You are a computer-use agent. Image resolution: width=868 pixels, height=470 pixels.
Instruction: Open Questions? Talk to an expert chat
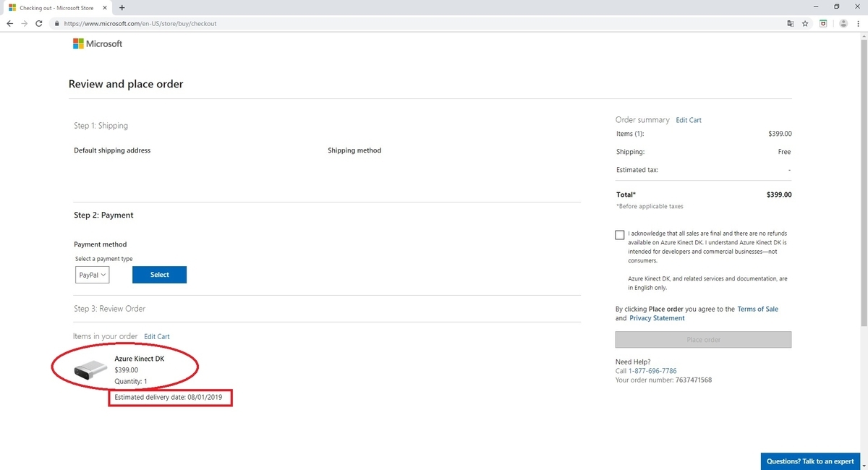click(810, 461)
